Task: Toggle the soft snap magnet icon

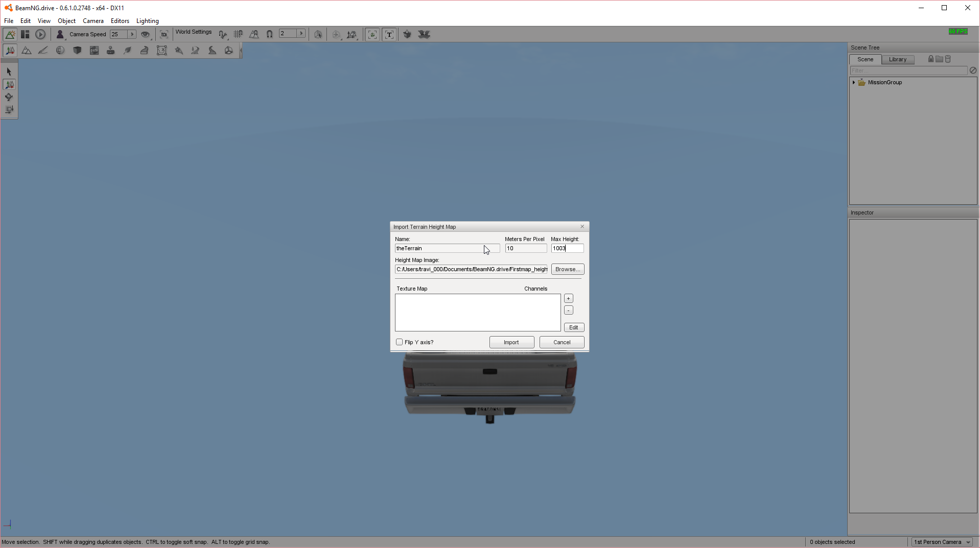Action: pos(269,34)
